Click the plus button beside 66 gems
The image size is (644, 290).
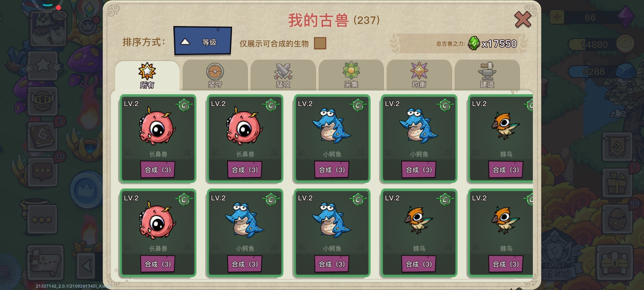[x=557, y=17]
